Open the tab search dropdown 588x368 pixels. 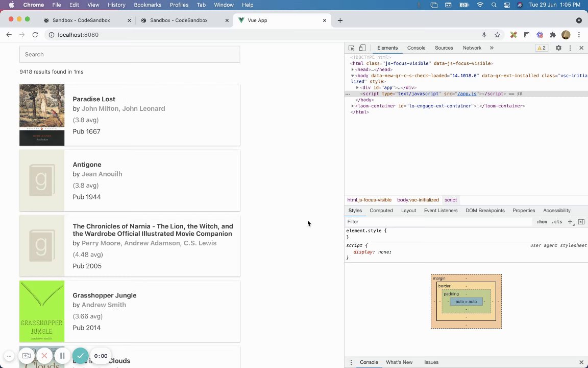pyautogui.click(x=579, y=20)
